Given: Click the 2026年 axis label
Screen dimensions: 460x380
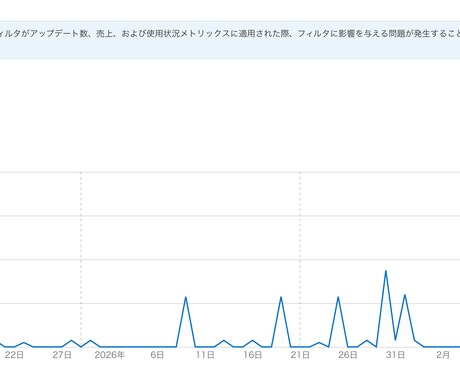Looking at the screenshot, I should pyautogui.click(x=109, y=355).
